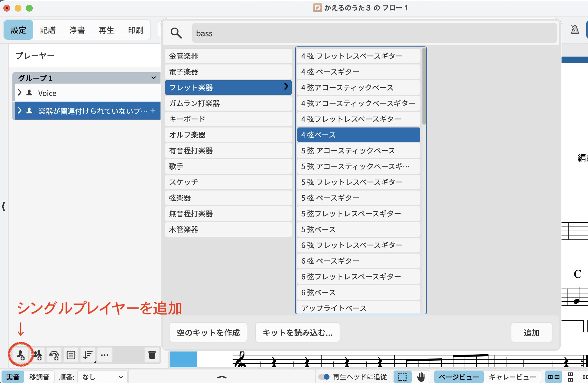The image size is (588, 383).
Task: Open the 再生 (Play) mode tab
Action: pos(106,30)
